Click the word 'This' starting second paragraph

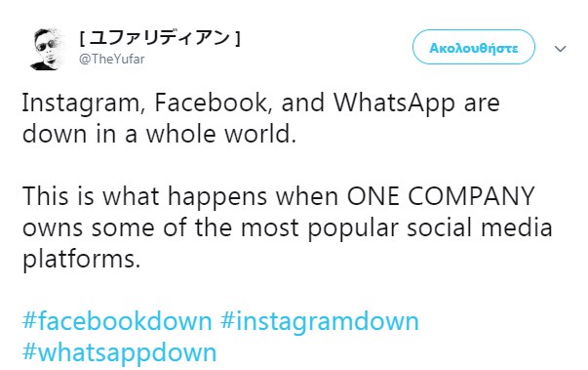pyautogui.click(x=46, y=196)
